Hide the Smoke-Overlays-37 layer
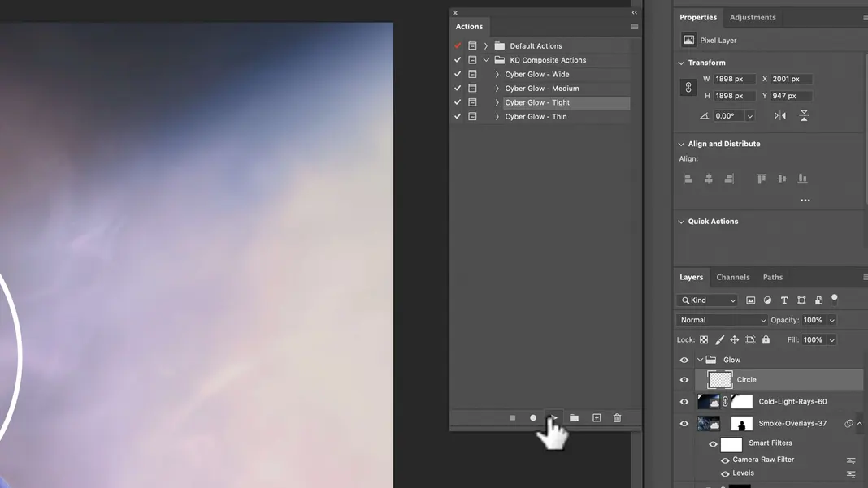The height and width of the screenshot is (488, 868). (x=684, y=424)
